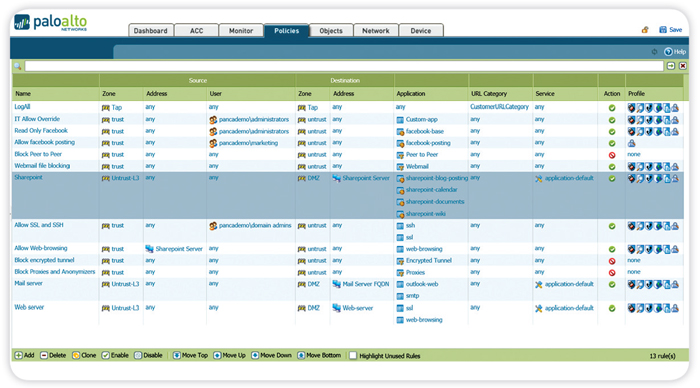
Task: Open Block Peer to Peer rule
Action: pos(38,154)
